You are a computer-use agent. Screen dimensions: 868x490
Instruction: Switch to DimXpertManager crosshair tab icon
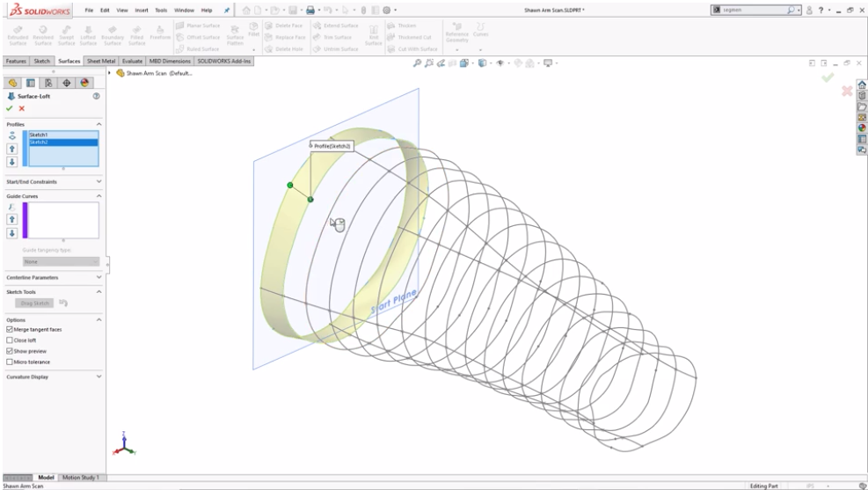click(x=67, y=83)
